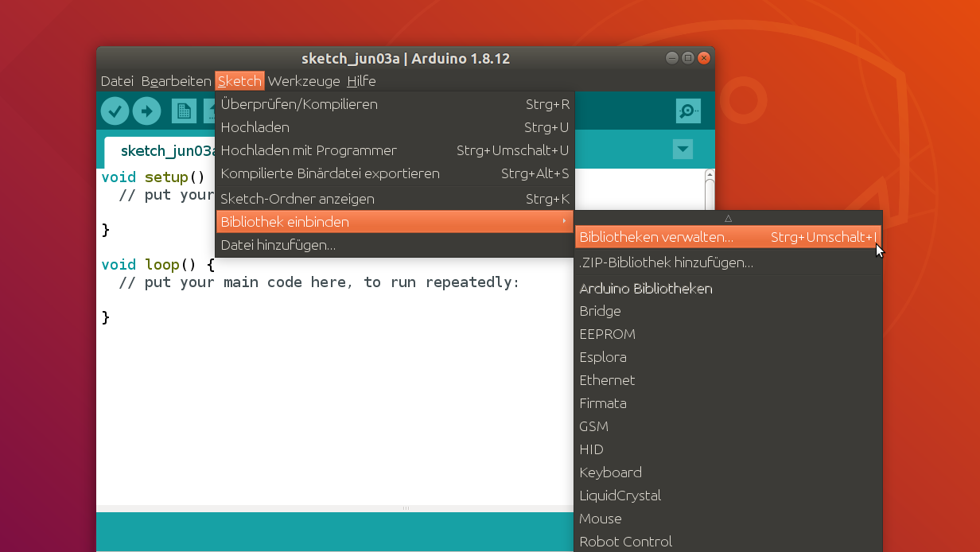Click the submenu scroll-up arrow

coord(728,218)
